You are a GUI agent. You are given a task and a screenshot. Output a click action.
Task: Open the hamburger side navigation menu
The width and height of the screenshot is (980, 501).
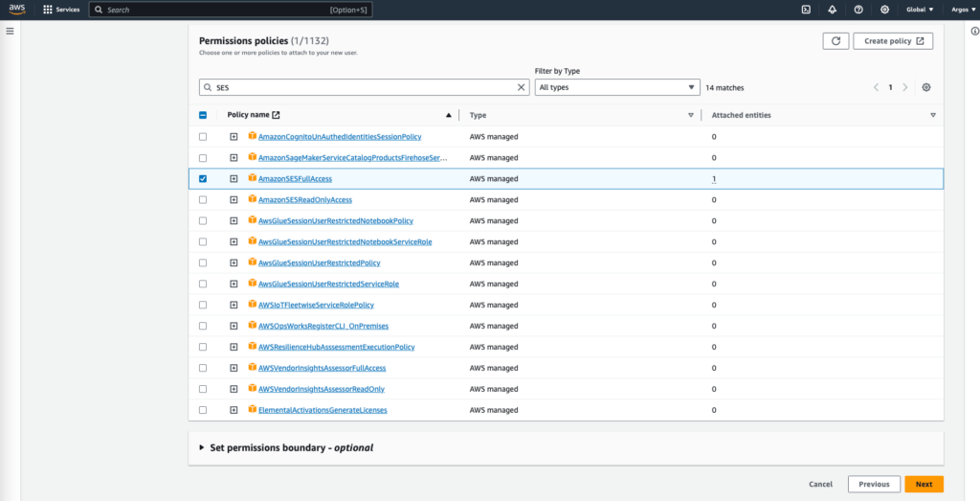pos(10,31)
